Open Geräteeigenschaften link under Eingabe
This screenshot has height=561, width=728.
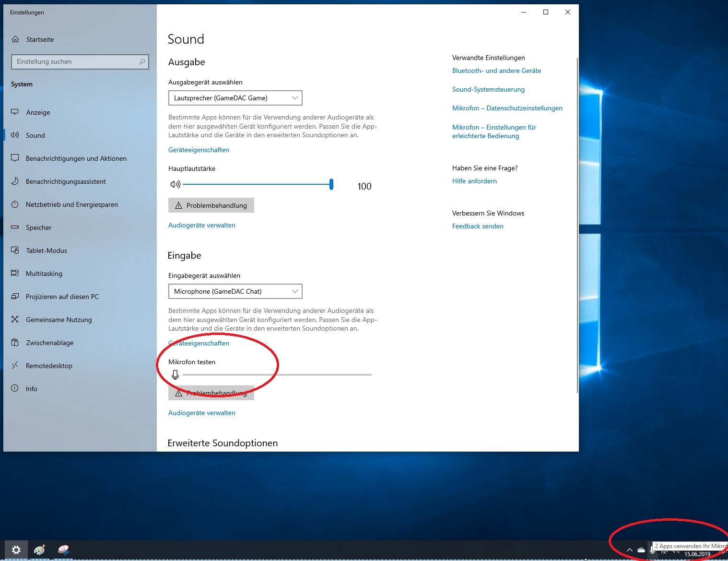coord(199,343)
